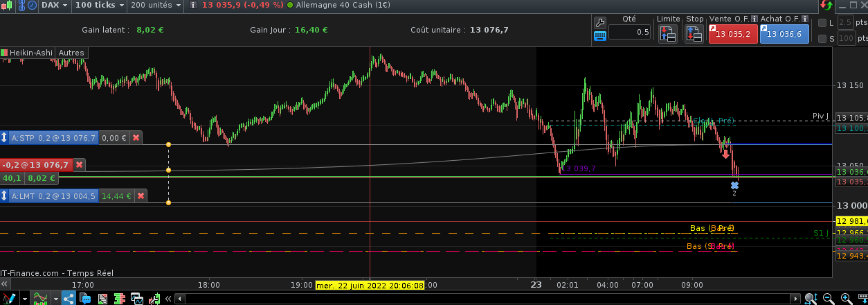Click the A:LMT 0,2@13 004,5 order label
Viewport: 868px width, 305px height.
point(54,196)
